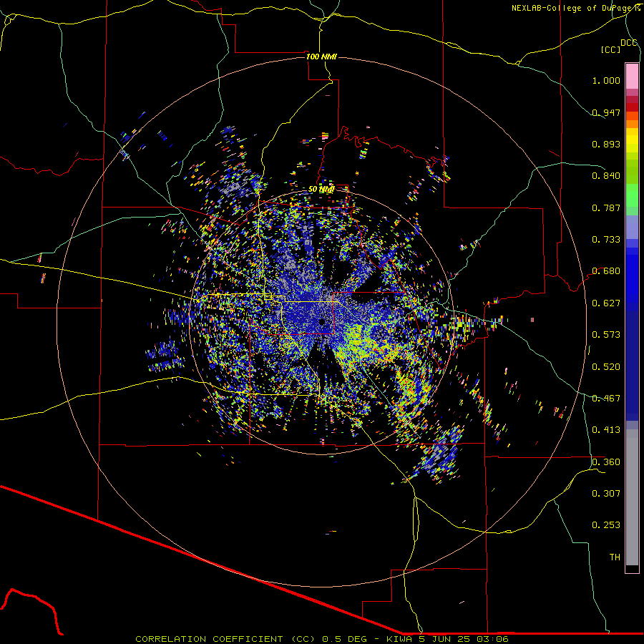Select the 0.680 scale value

pyautogui.click(x=606, y=271)
